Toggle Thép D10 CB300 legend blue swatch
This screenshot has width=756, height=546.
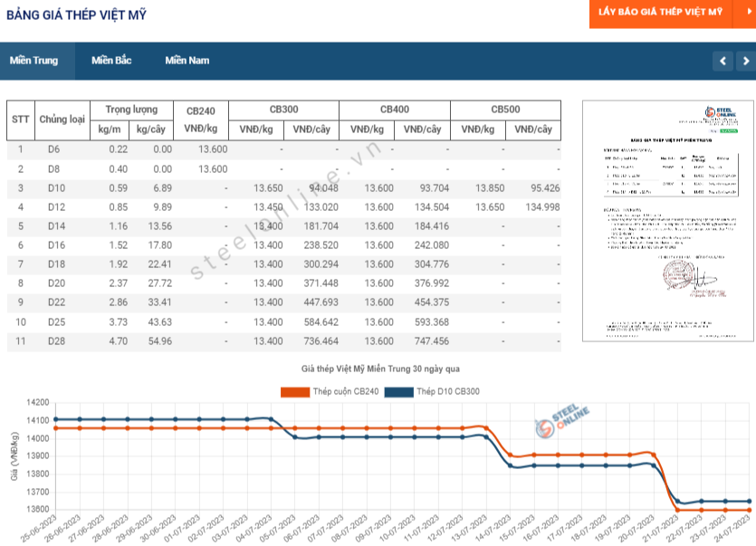coord(398,392)
